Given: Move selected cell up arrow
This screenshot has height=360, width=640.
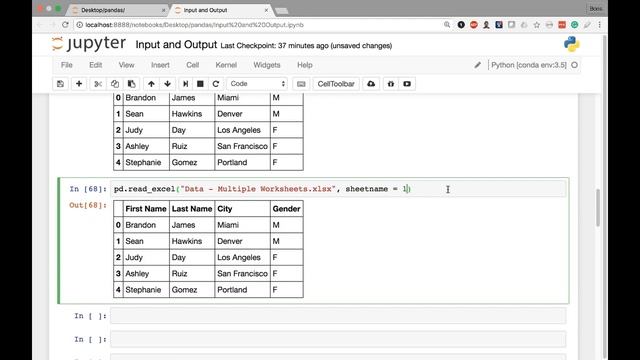Looking at the screenshot, I should tap(151, 84).
